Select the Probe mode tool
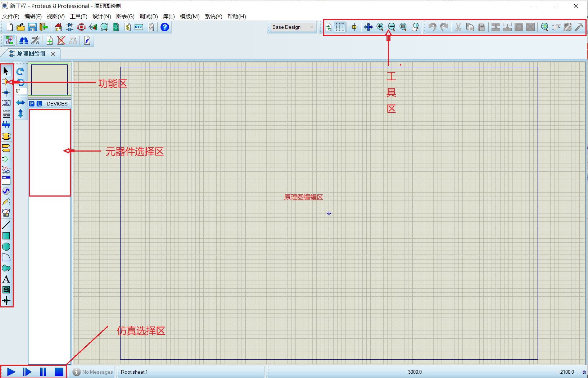Image resolution: width=588 pixels, height=378 pixels. pyautogui.click(x=6, y=202)
